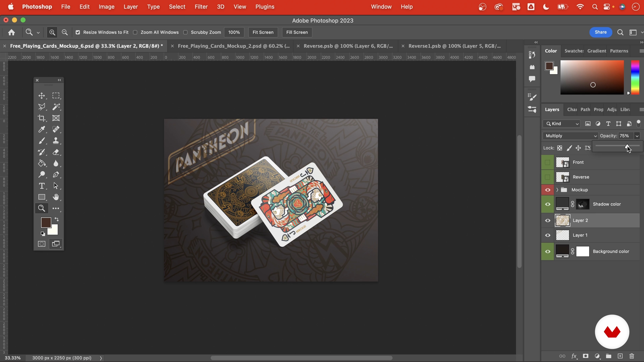Viewport: 644px width, 362px height.
Task: Open the fx layer style menu
Action: coord(574,356)
